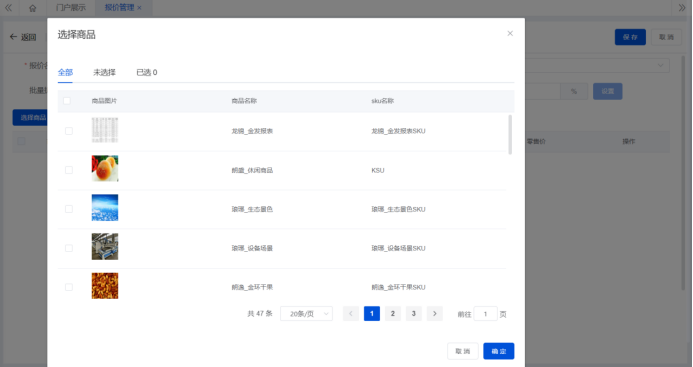Open the home icon tab

pos(32,8)
